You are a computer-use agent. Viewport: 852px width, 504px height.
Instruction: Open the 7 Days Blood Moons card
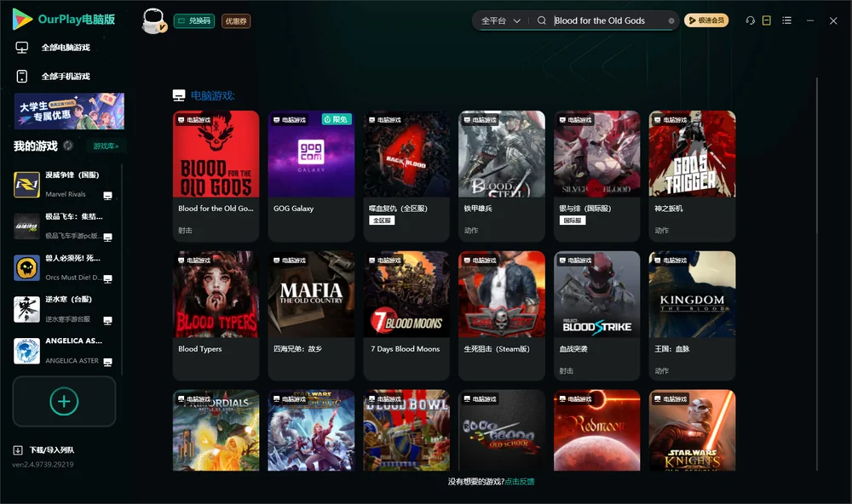pos(406,316)
